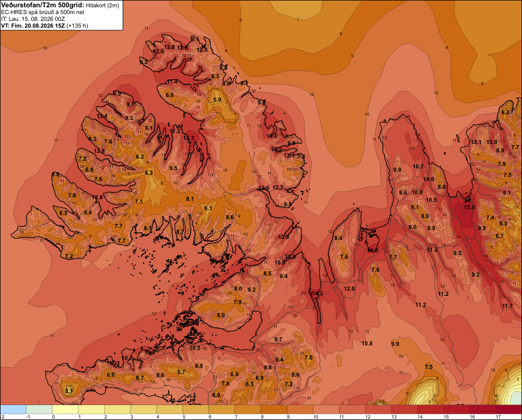Click the 15.8 temperature value on the map
The width and height of the screenshot is (522, 420).
[x=469, y=207]
